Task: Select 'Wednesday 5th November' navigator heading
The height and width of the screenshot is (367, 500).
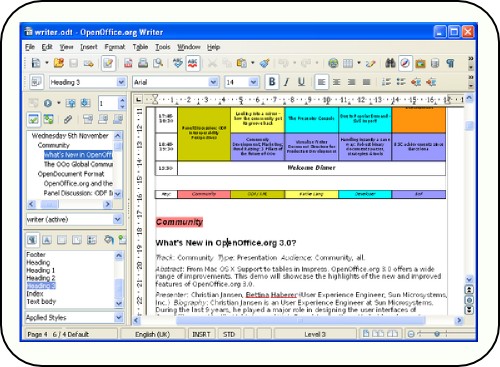Action: [x=70, y=136]
